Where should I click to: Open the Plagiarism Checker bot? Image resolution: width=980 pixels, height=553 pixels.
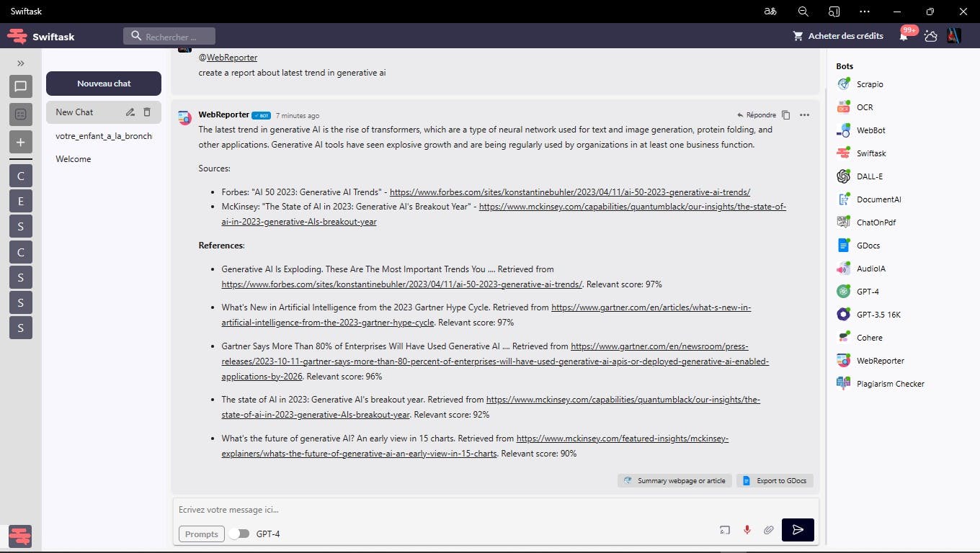pos(881,384)
